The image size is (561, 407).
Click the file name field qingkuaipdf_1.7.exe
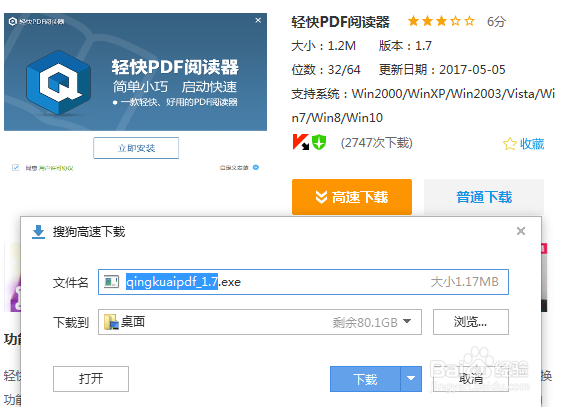tap(303, 282)
